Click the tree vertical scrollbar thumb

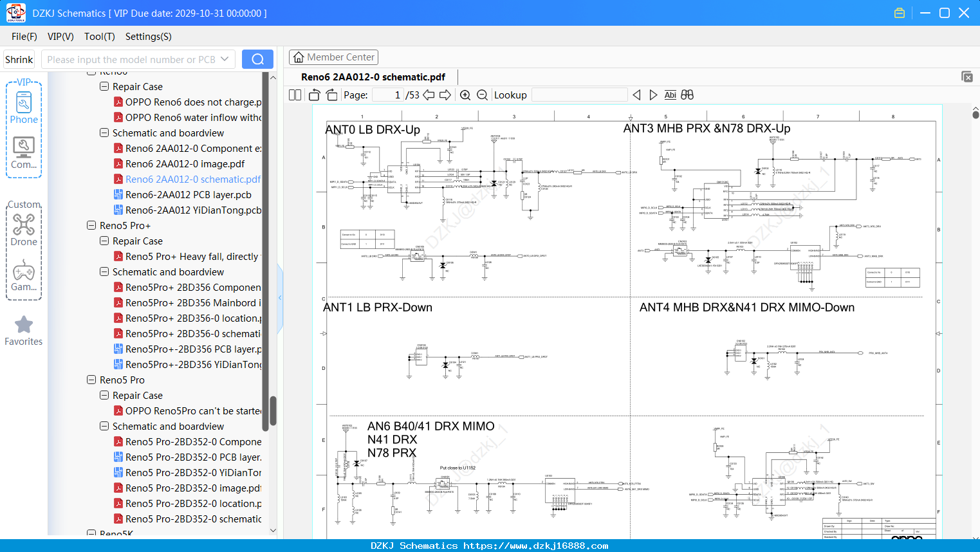pos(273,410)
